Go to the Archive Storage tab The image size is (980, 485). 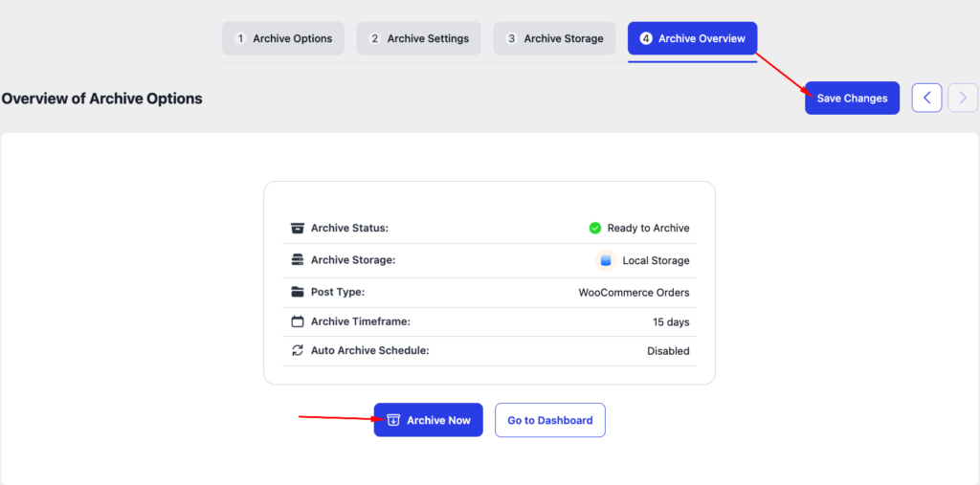554,38
